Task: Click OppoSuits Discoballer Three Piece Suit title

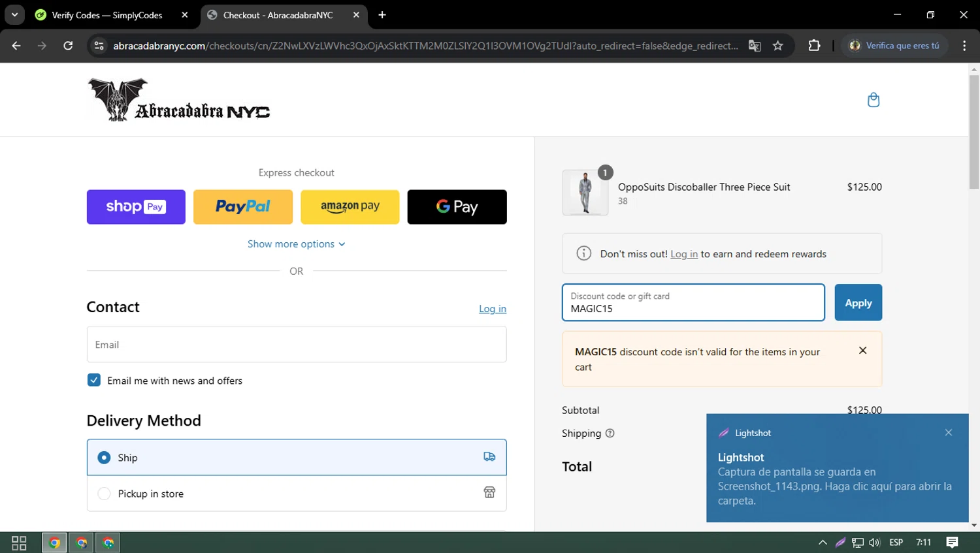Action: (x=704, y=187)
